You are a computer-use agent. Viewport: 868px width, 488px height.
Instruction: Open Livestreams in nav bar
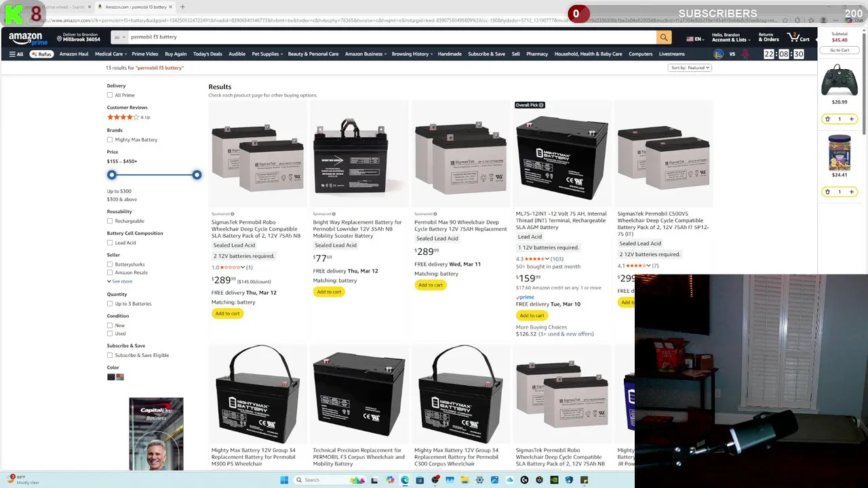pyautogui.click(x=672, y=54)
